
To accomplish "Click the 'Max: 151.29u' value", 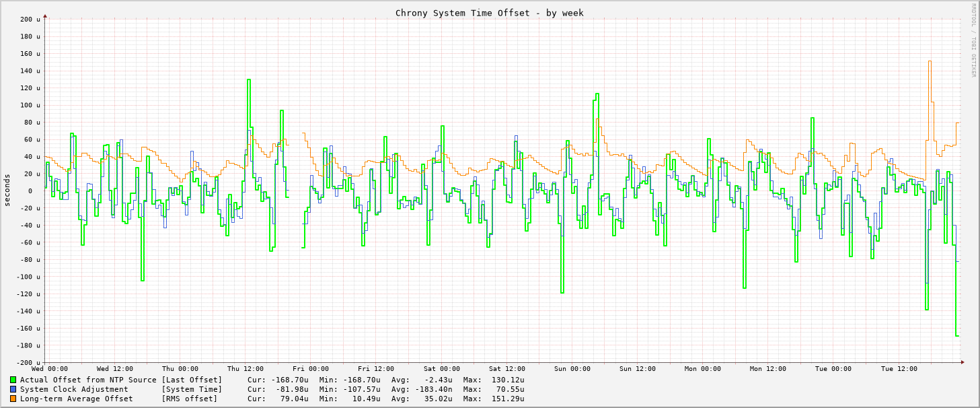I will 494,399.
